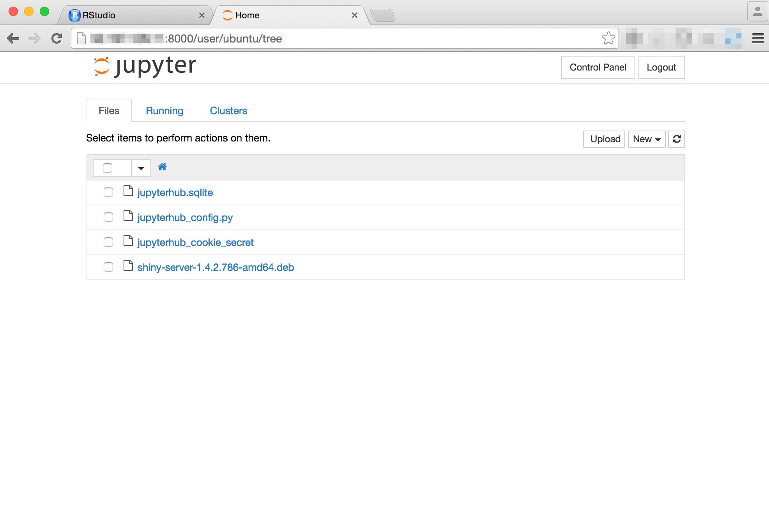769x532 pixels.
Task: Switch to the Clusters tab
Action: pyautogui.click(x=228, y=111)
